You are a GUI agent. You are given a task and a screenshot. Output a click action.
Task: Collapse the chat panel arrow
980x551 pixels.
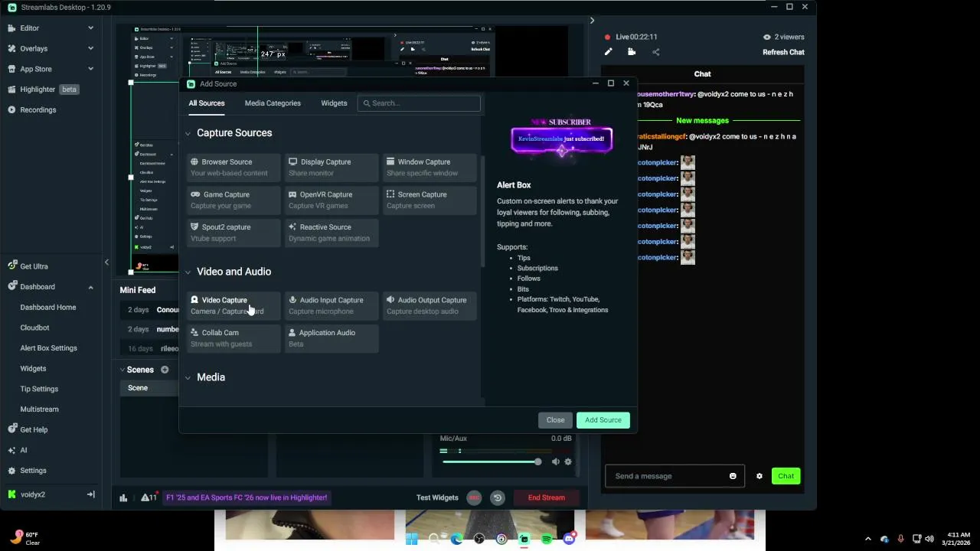pyautogui.click(x=592, y=21)
